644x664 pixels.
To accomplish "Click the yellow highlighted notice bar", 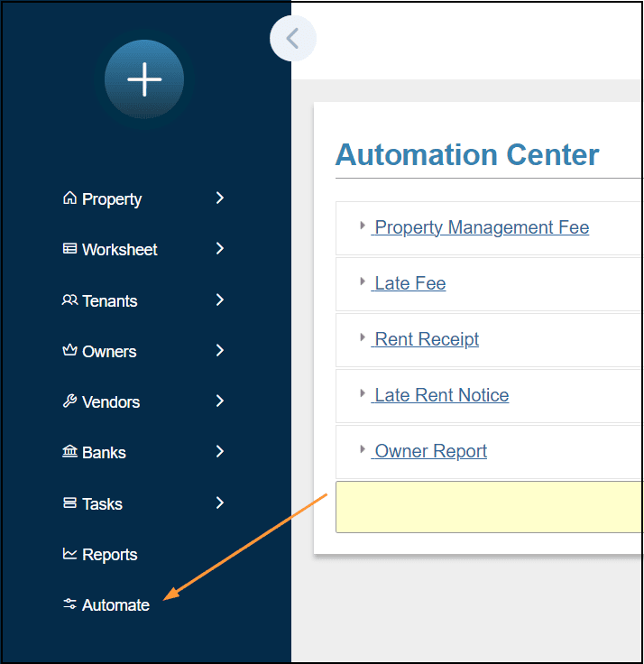I will click(487, 507).
